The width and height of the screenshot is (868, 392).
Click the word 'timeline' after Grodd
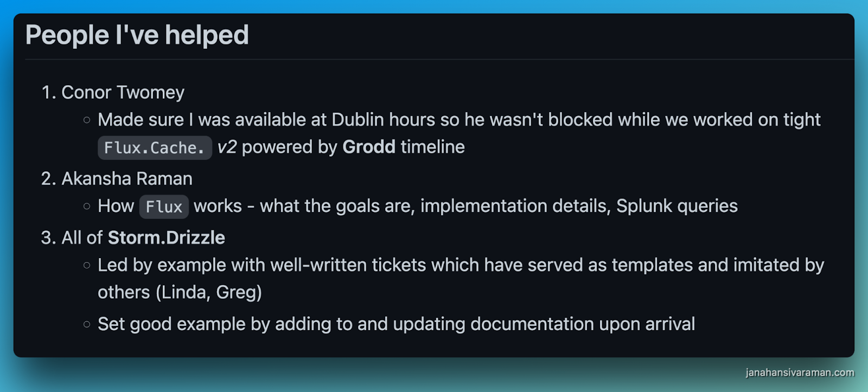click(432, 146)
